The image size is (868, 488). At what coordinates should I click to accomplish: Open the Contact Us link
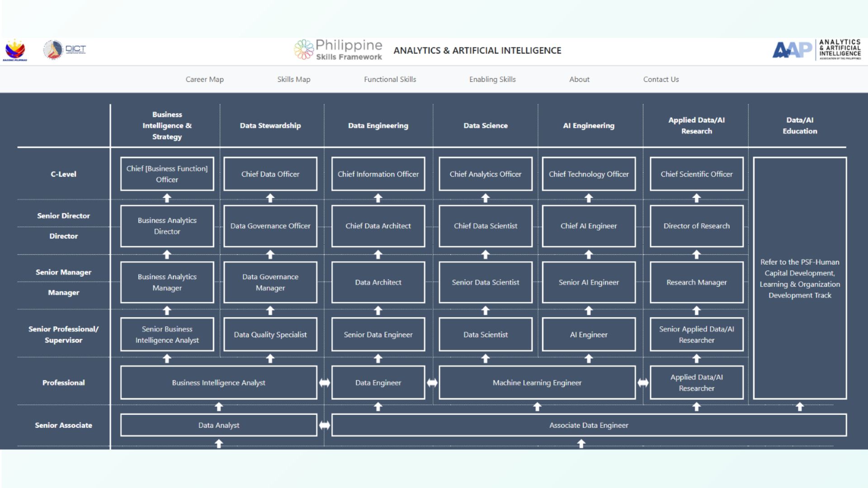[661, 80]
